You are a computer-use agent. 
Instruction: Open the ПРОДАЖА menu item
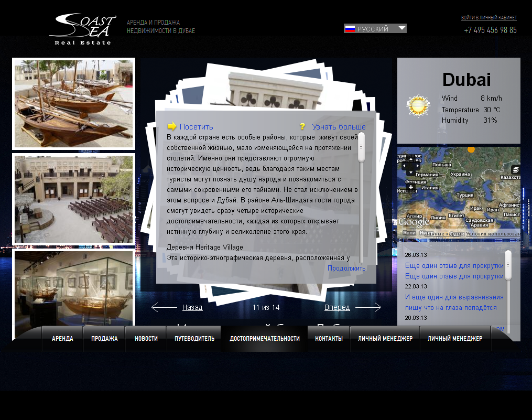point(104,339)
